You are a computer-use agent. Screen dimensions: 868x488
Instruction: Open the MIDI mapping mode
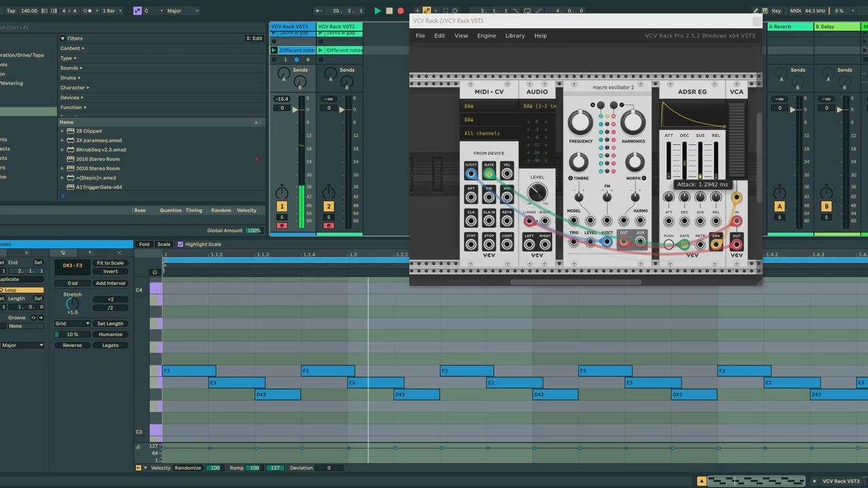(795, 11)
